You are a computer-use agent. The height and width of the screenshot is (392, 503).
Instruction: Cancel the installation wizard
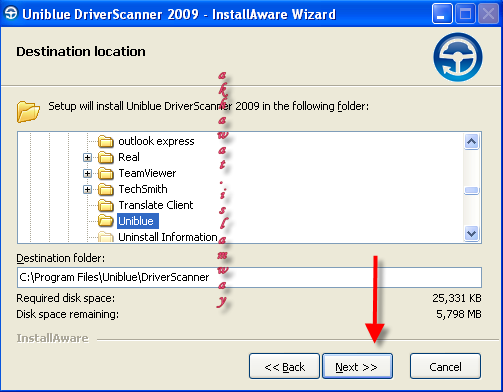[445, 366]
